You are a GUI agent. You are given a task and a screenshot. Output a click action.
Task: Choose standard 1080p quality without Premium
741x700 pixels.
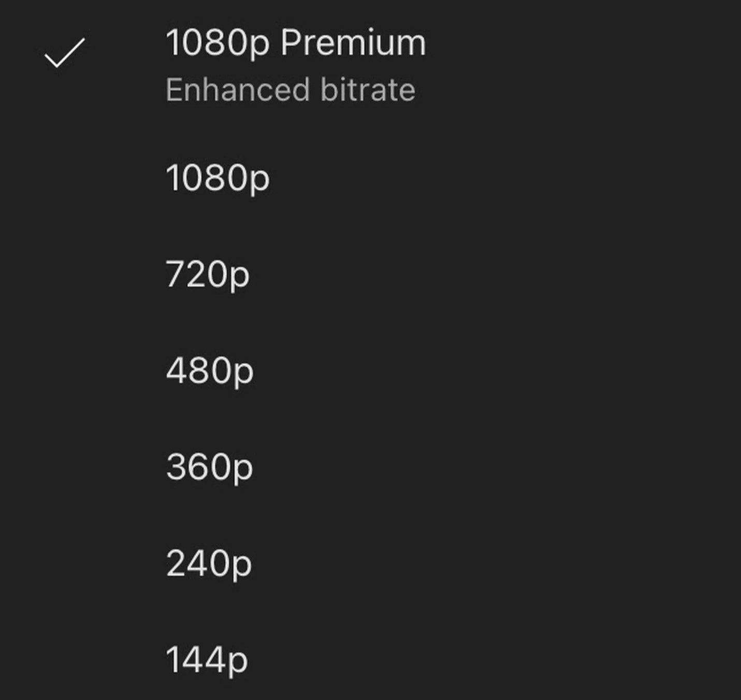coord(217,179)
